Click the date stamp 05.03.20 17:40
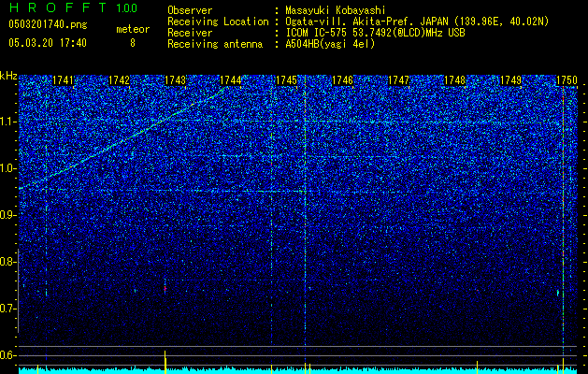This screenshot has width=588, height=374. point(48,43)
